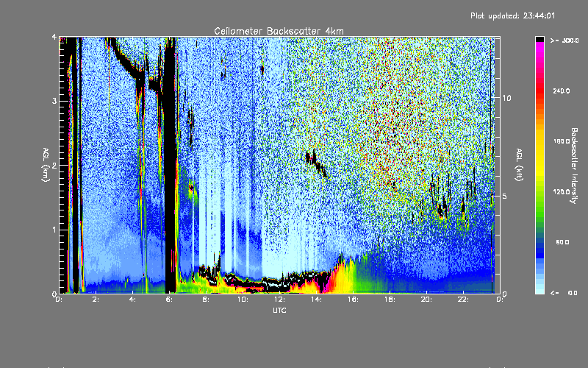Click the ">= 300.0" colorbar maximum label
The height and width of the screenshot is (368, 588).
[564, 40]
